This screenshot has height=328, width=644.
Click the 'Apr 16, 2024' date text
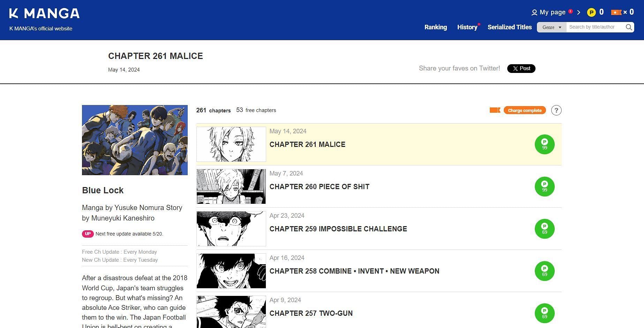(x=287, y=258)
